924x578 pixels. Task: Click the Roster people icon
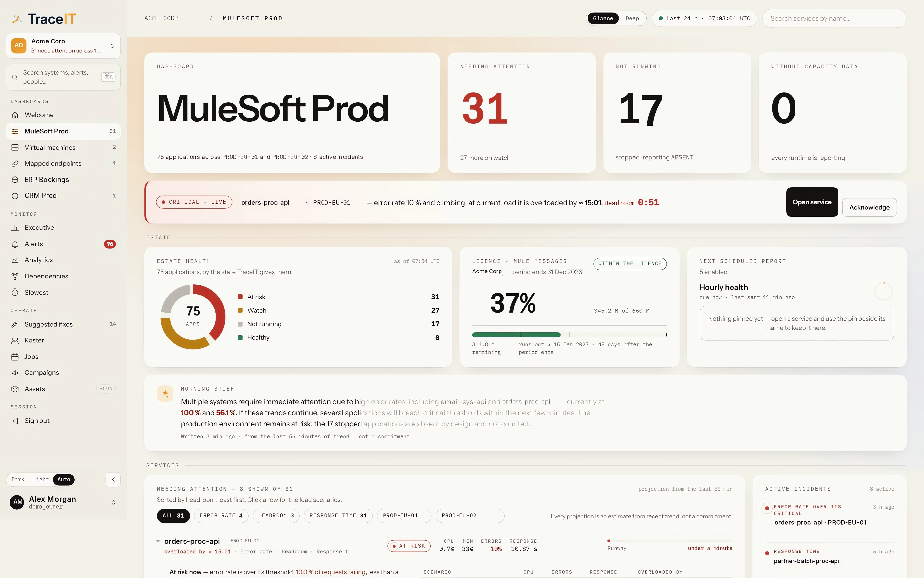[x=15, y=341]
